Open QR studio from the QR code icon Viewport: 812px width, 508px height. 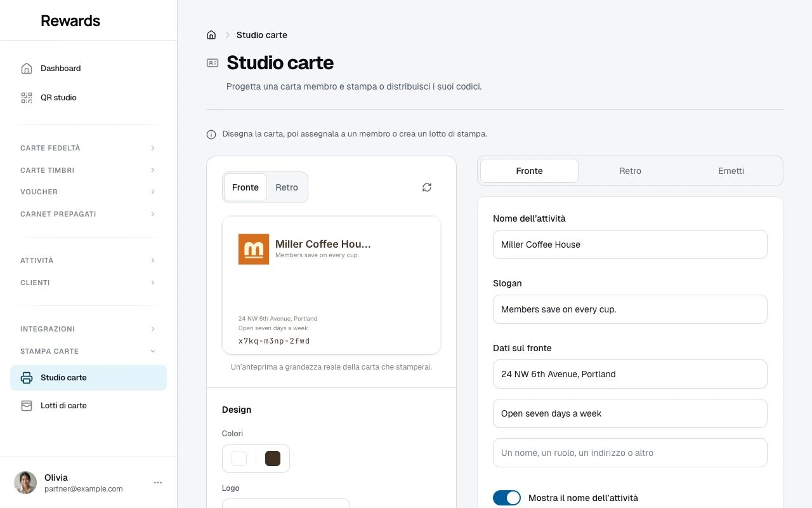(27, 97)
